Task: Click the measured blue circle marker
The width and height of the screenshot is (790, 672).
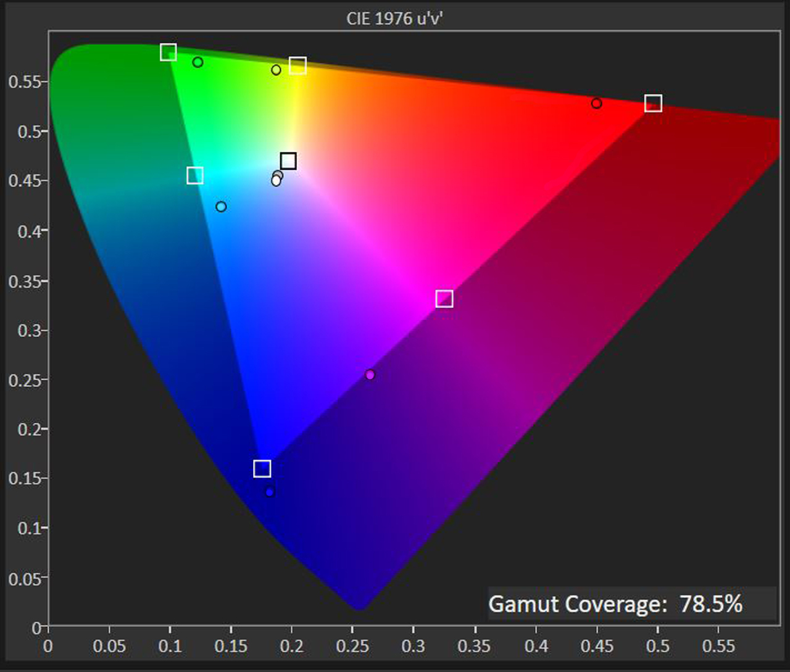Action: (270, 492)
